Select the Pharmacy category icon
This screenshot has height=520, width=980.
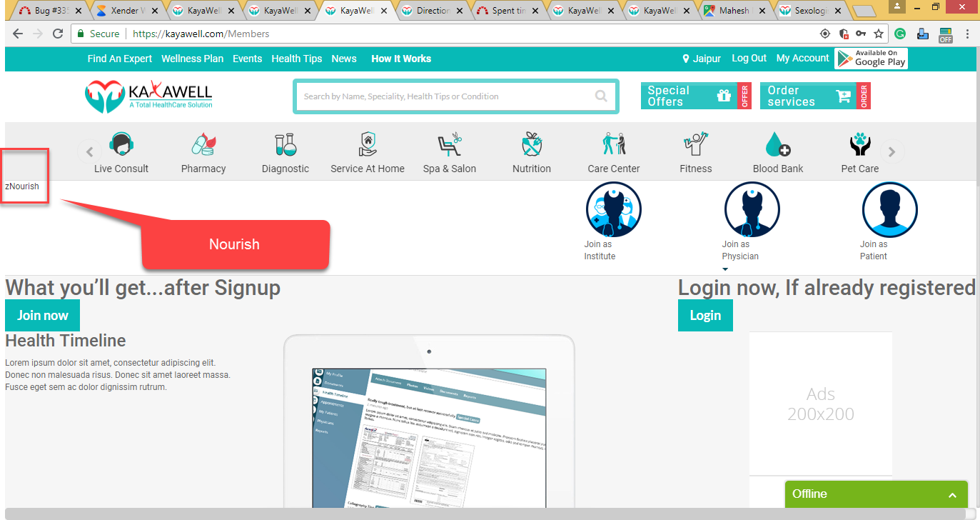[203, 145]
